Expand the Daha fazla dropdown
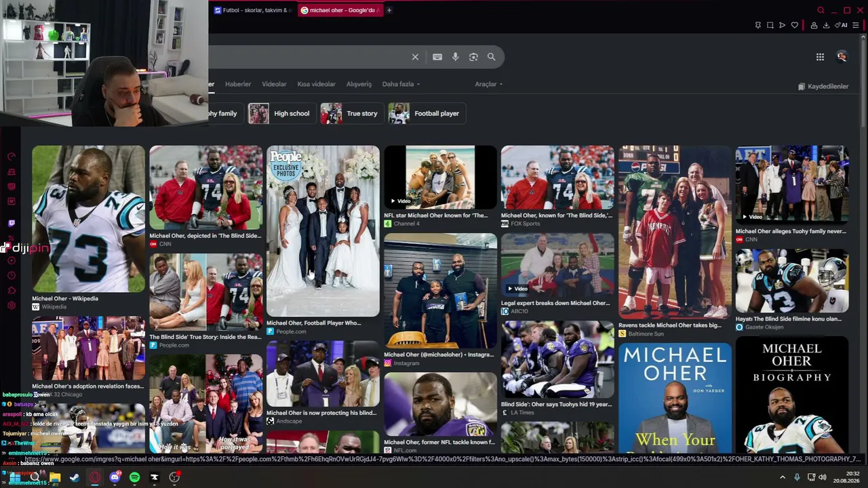868x488 pixels. pyautogui.click(x=401, y=84)
